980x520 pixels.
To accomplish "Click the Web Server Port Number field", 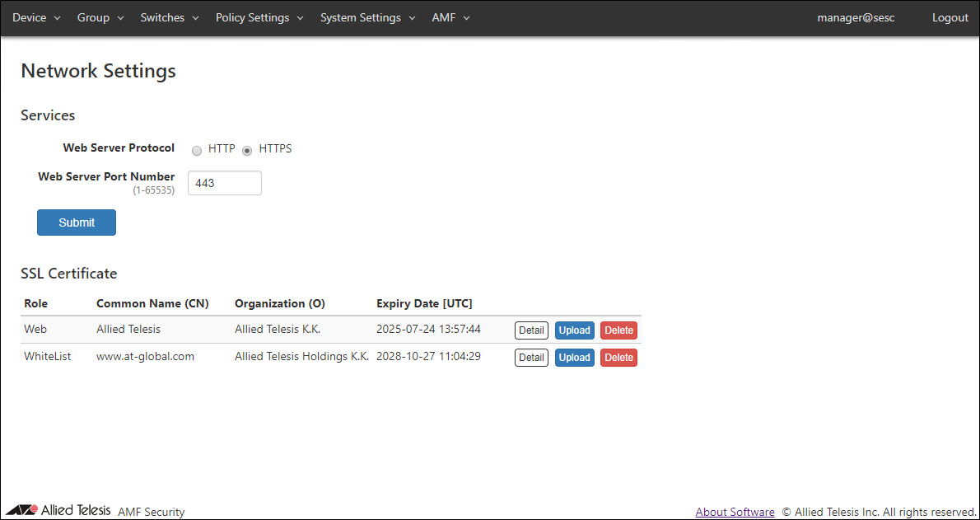I will 225,183.
